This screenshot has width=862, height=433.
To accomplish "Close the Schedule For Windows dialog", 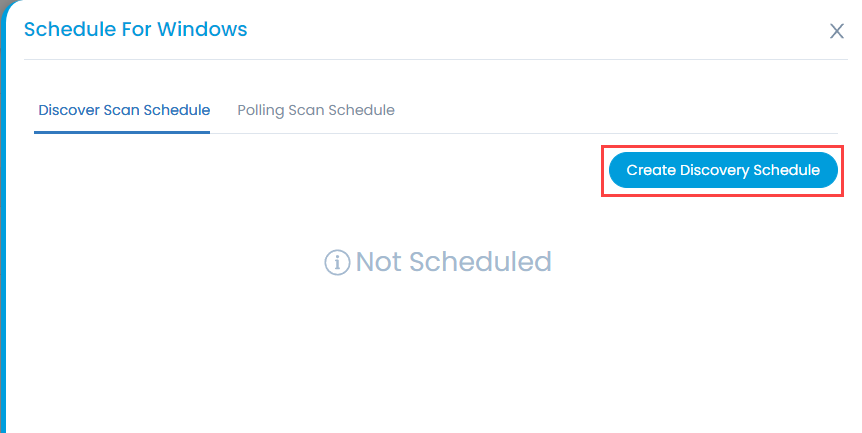I will click(837, 31).
